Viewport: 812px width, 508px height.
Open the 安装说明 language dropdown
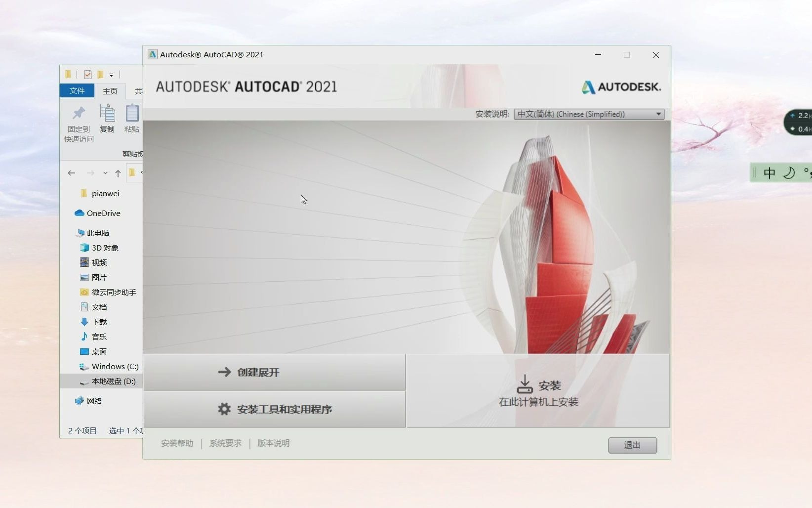tap(589, 114)
